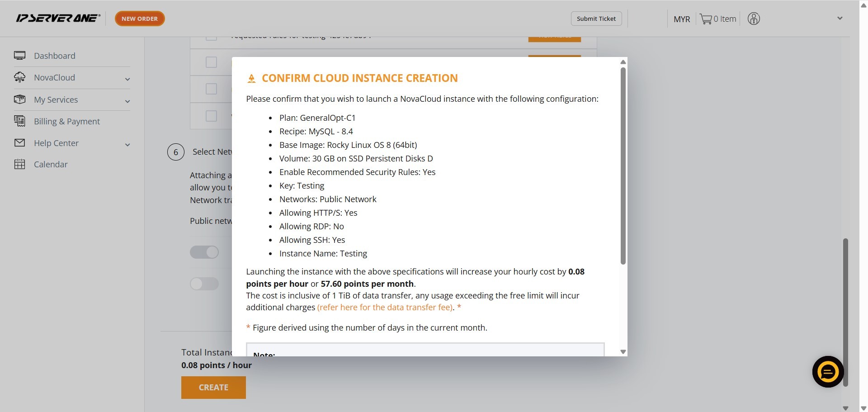Click the Submit Ticket button
868x412 pixels.
click(x=596, y=19)
